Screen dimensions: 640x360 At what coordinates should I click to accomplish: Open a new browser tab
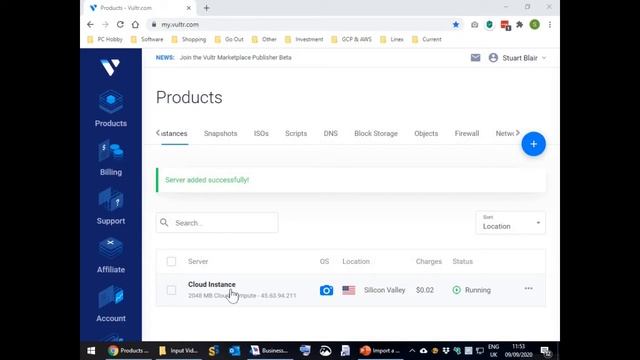tap(207, 8)
